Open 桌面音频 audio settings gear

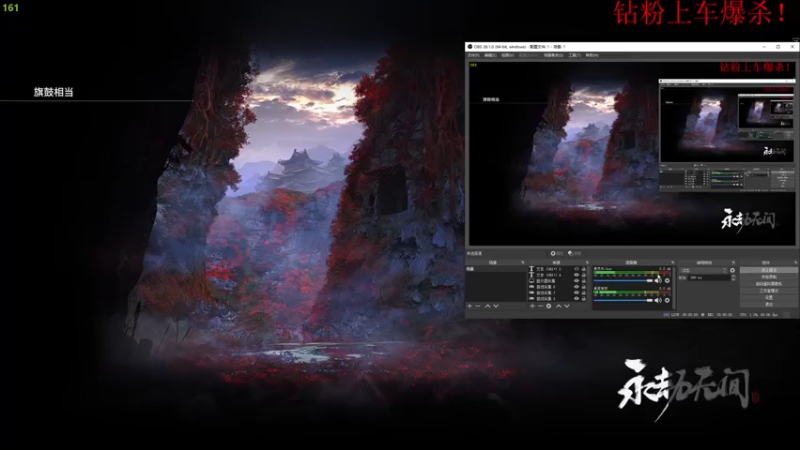pyautogui.click(x=667, y=300)
